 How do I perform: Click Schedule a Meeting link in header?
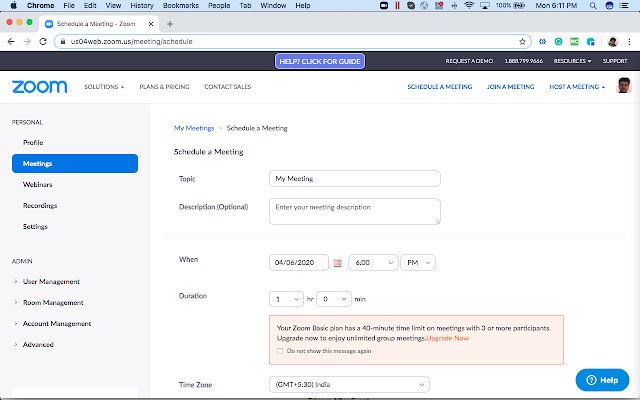pos(440,87)
